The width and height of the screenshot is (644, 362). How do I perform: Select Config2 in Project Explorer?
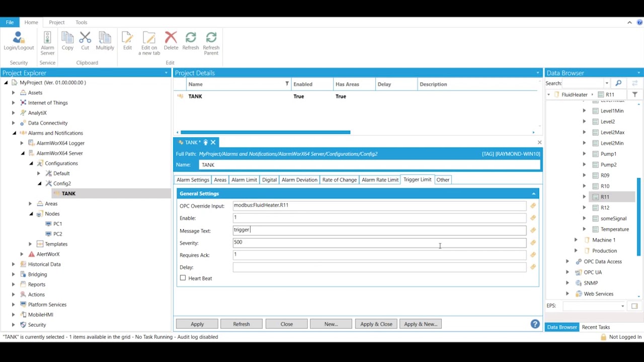click(62, 184)
